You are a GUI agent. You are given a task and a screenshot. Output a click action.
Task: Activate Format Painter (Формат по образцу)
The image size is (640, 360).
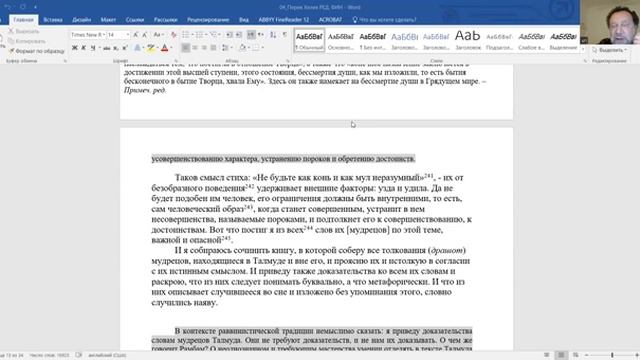(37, 51)
